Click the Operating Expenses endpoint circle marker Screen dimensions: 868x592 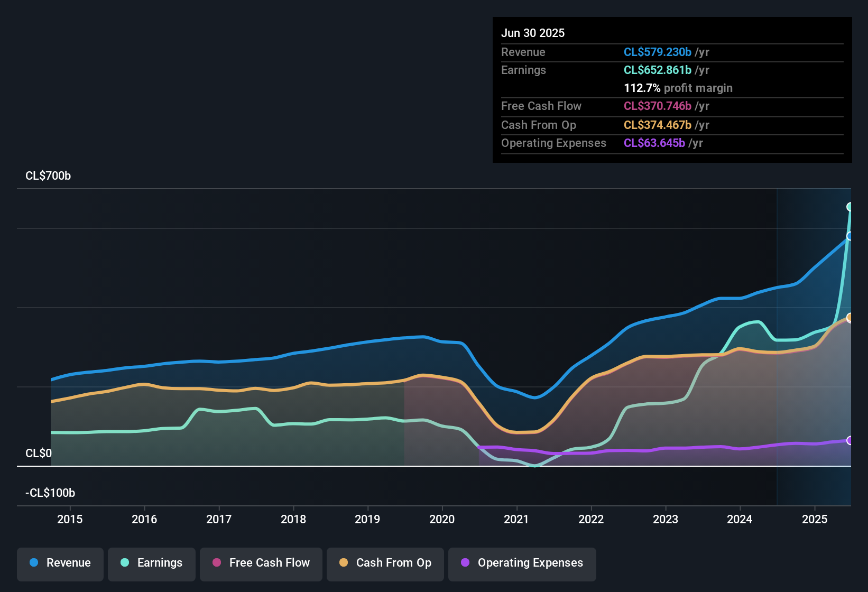[850, 440]
